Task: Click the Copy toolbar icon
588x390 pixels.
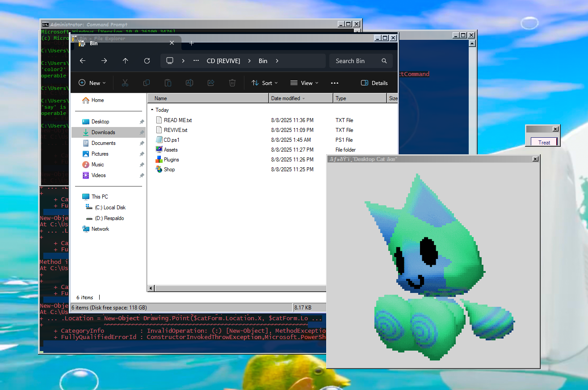Action: coord(147,83)
